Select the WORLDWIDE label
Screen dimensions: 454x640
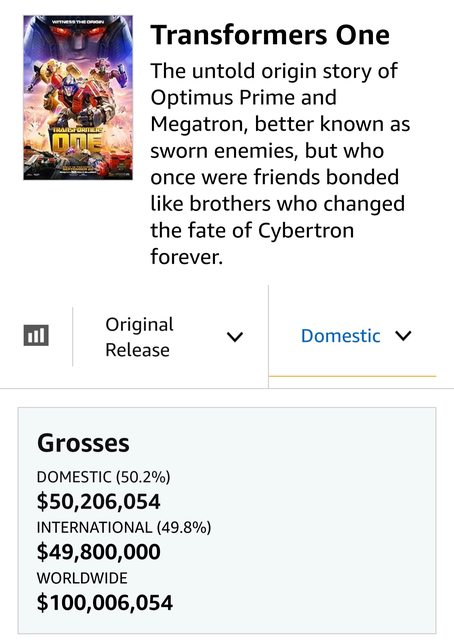pyautogui.click(x=82, y=578)
